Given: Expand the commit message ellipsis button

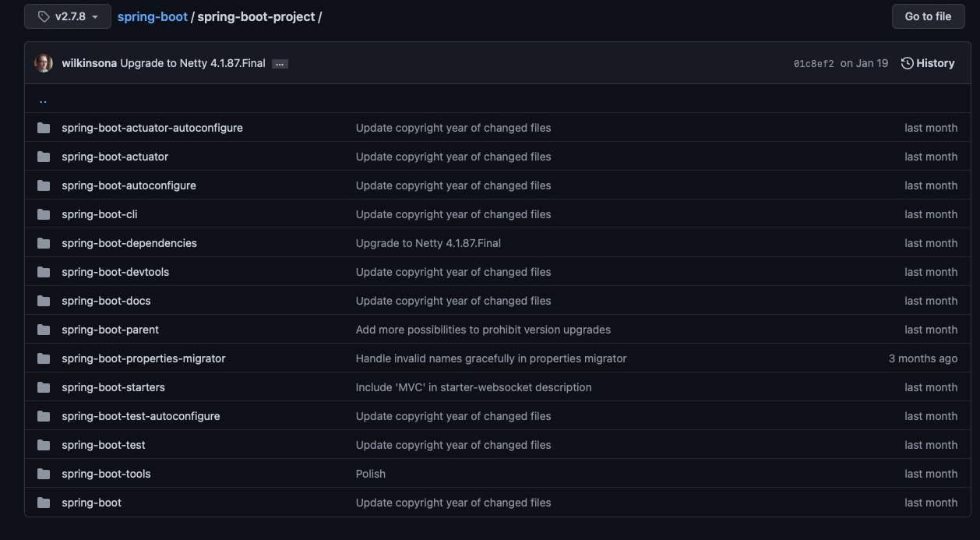Looking at the screenshot, I should point(280,64).
